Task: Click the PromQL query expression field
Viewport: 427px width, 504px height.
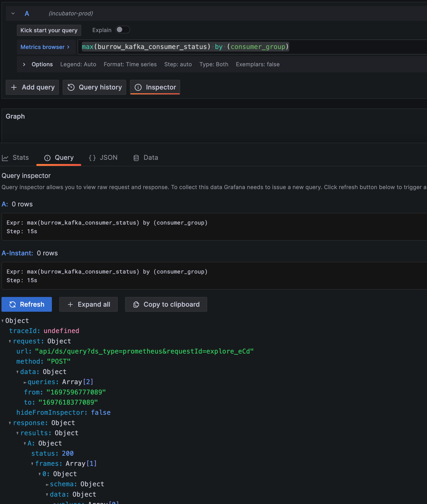Action: pyautogui.click(x=185, y=47)
